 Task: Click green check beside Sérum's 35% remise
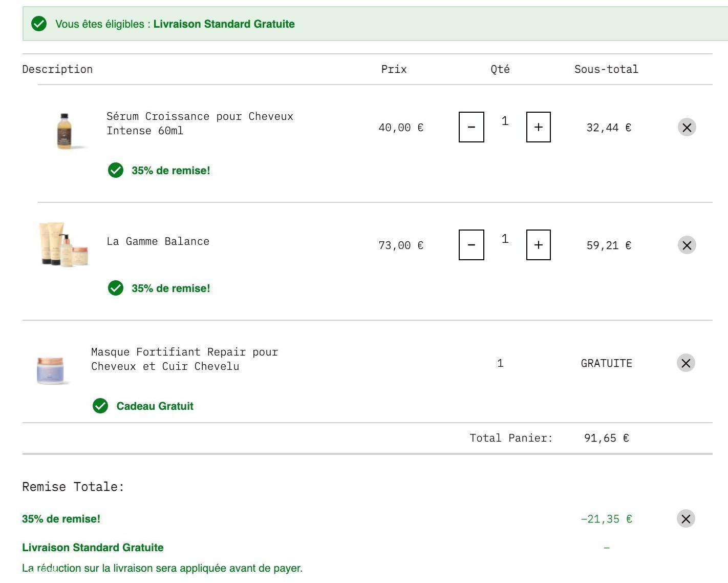click(x=116, y=171)
